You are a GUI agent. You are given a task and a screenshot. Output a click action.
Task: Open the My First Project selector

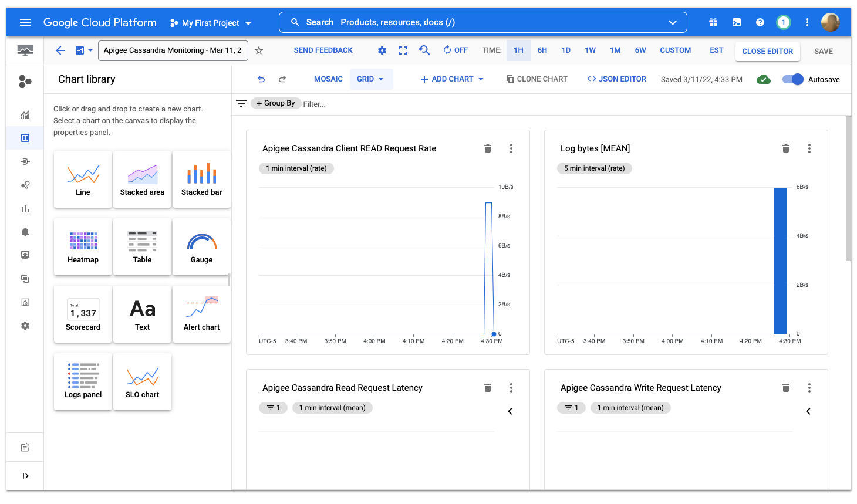[211, 23]
